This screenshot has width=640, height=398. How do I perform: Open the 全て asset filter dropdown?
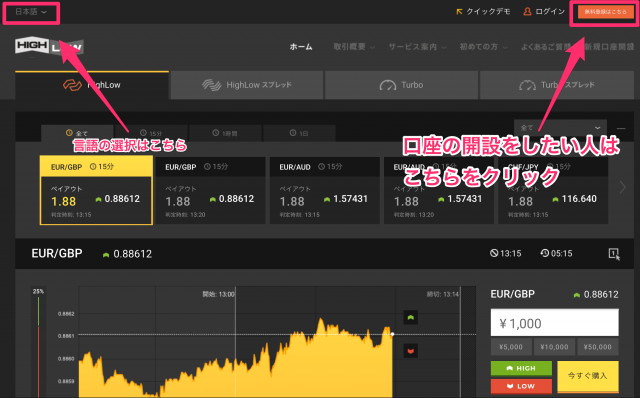point(560,128)
